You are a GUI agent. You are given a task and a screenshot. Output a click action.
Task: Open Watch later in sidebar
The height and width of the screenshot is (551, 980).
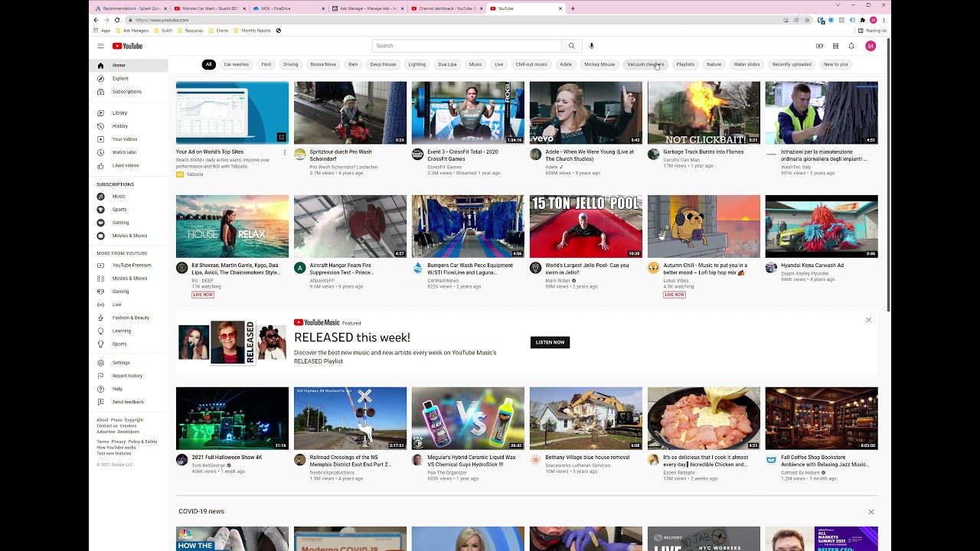click(129, 152)
